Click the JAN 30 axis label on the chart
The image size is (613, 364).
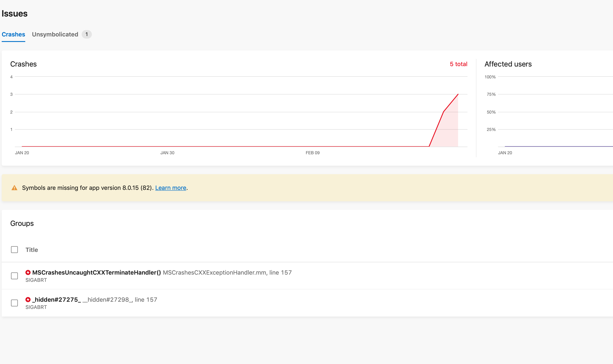(x=168, y=153)
